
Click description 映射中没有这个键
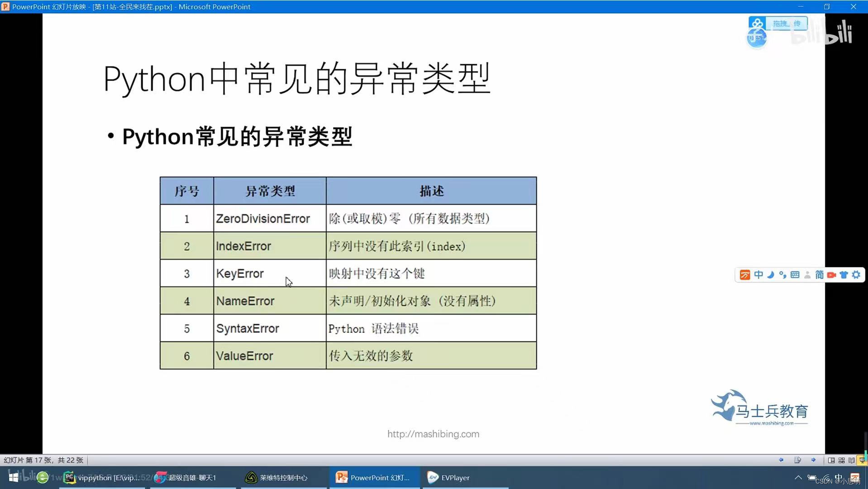377,273
